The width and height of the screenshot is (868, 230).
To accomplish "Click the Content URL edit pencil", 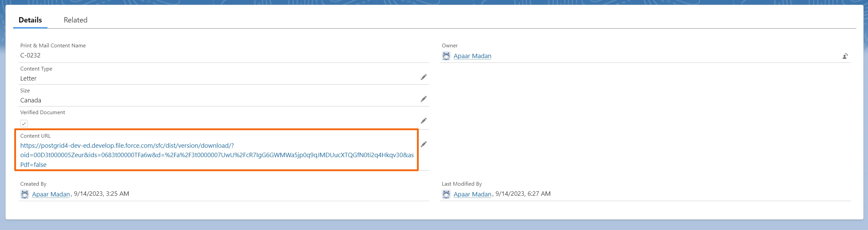I will pos(424,144).
